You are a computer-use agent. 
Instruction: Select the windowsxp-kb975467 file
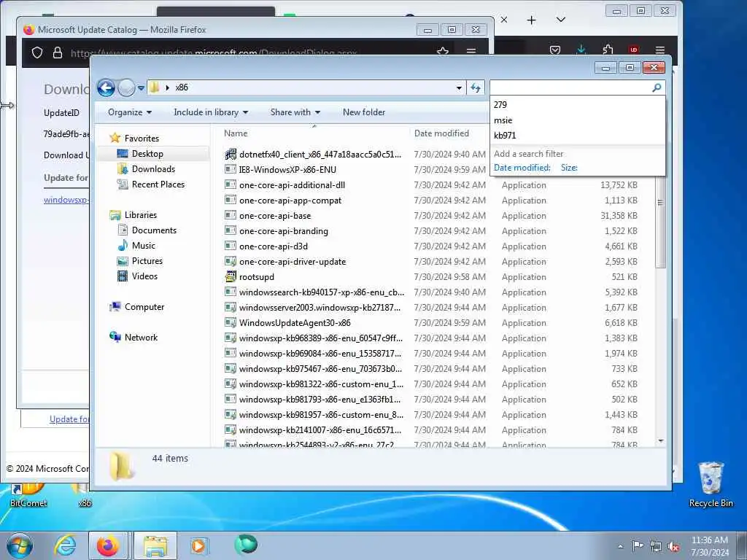(x=320, y=368)
